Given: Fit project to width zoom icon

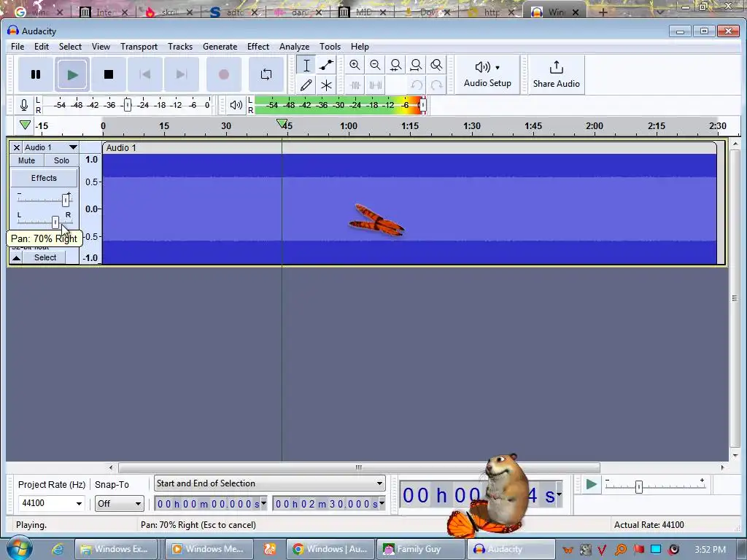Looking at the screenshot, I should [416, 65].
